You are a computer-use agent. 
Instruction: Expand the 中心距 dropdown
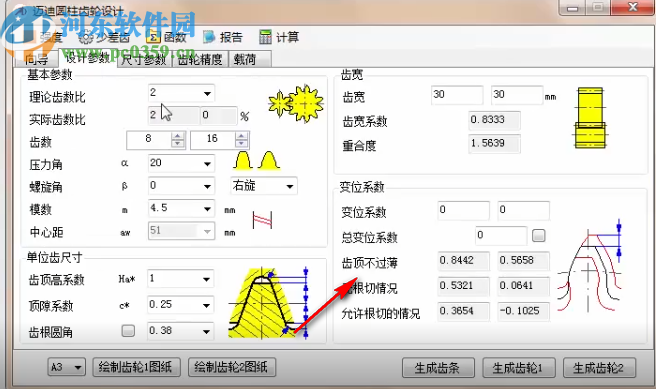[207, 231]
